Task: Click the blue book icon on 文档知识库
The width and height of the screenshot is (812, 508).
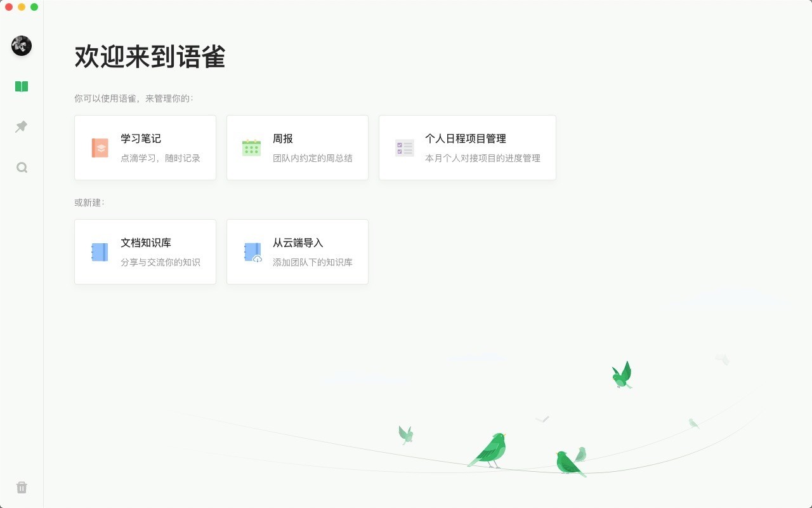Action: [x=100, y=251]
